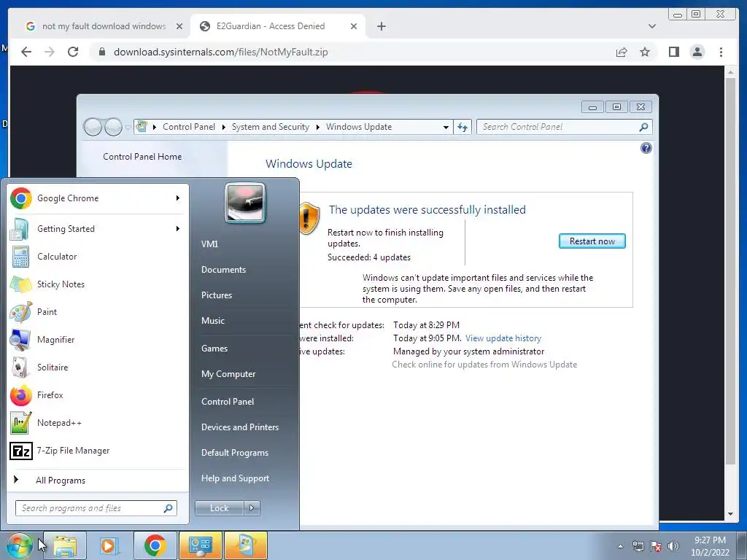
Task: Open a new Chrome tab
Action: [382, 26]
